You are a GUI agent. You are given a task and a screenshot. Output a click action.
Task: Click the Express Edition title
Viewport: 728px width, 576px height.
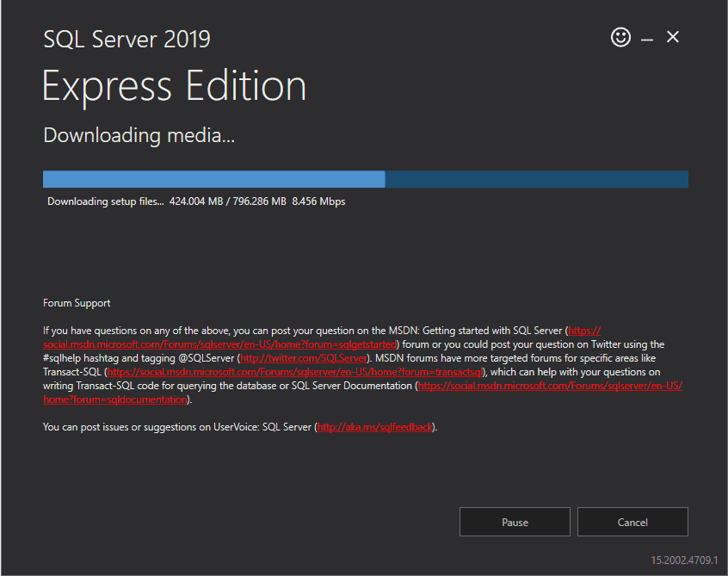(x=175, y=87)
